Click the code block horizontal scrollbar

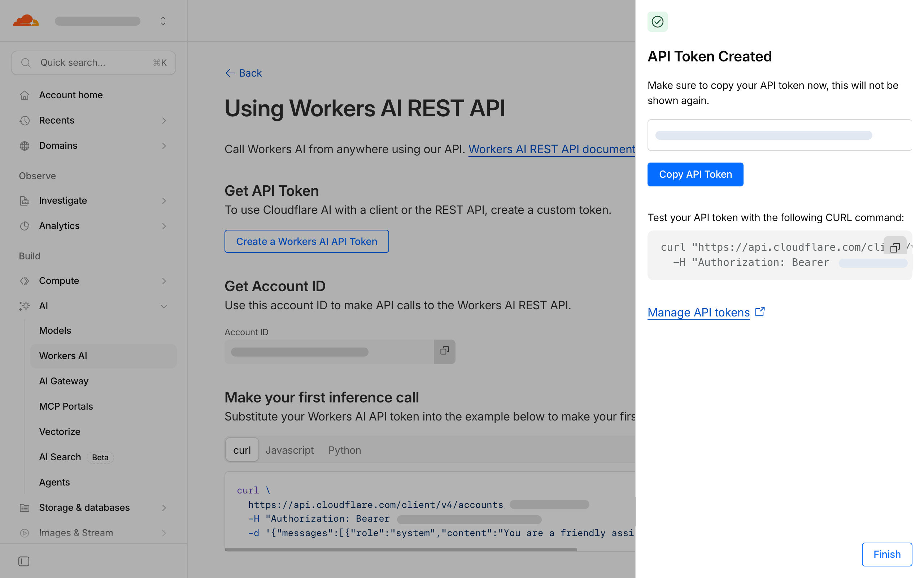(x=401, y=549)
